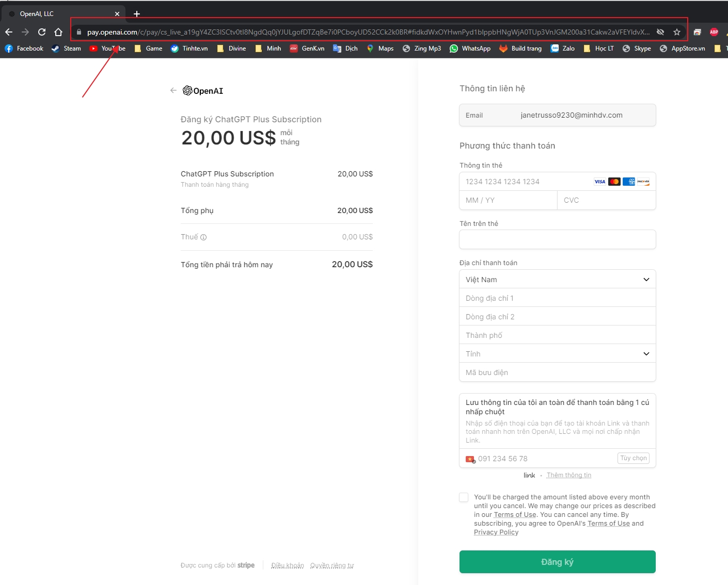Image resolution: width=728 pixels, height=585 pixels.
Task: Open the Steam bookmark item
Action: 67,48
